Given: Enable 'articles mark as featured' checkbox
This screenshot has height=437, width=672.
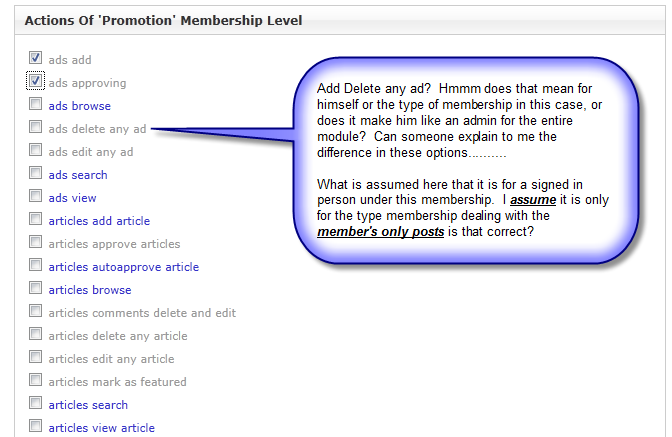Looking at the screenshot, I should point(36,381).
